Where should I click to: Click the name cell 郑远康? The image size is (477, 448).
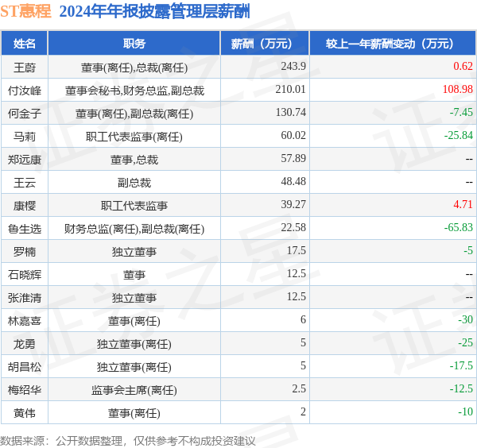[x=25, y=160]
